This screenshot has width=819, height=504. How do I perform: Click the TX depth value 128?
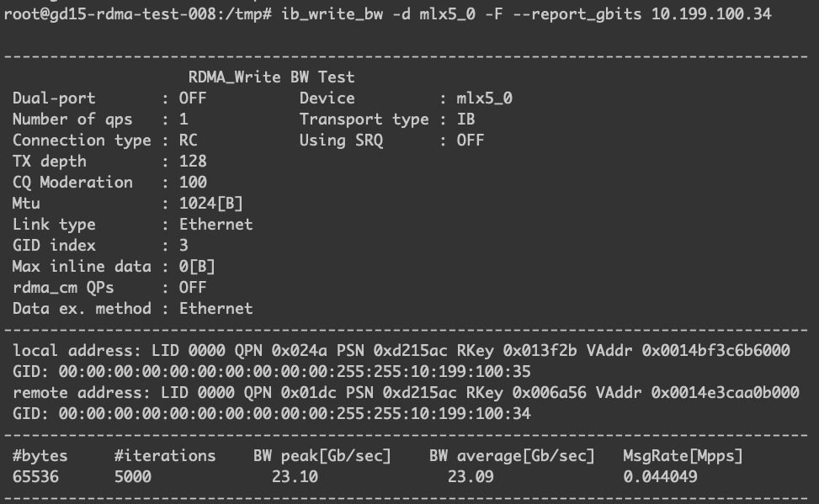193,161
